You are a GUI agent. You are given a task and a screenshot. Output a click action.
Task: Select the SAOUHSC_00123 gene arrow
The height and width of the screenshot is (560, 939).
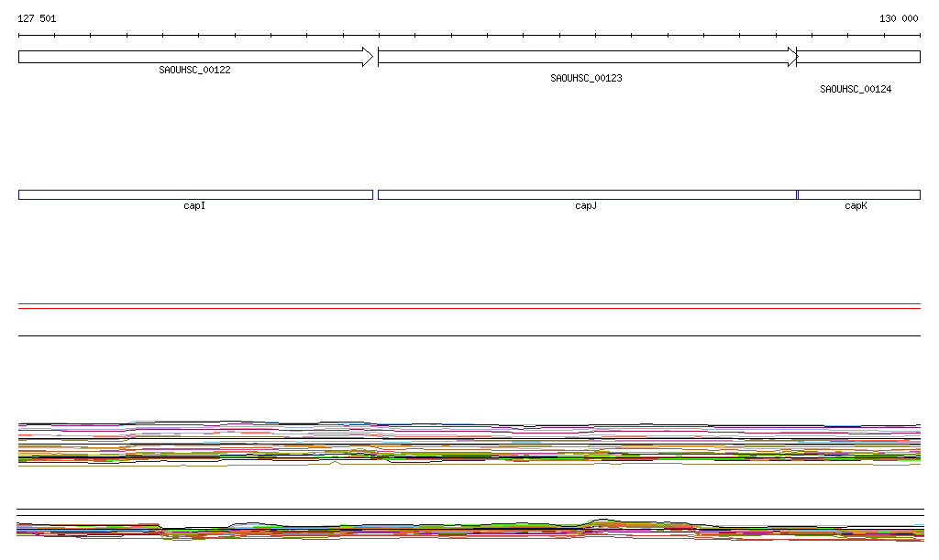pos(587,57)
